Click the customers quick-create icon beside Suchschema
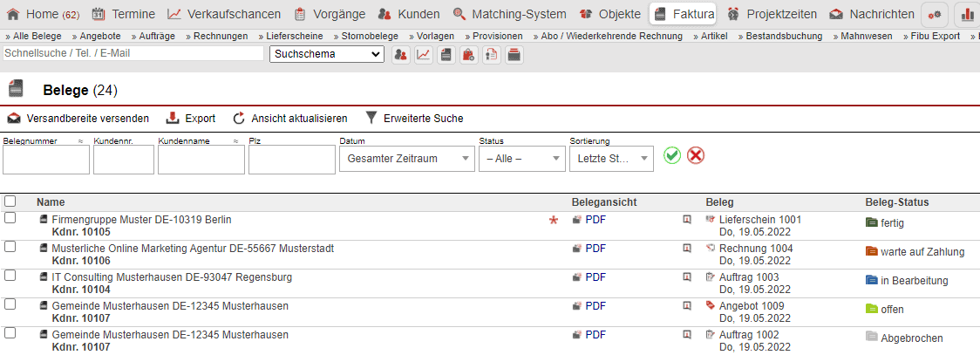The image size is (980, 355). tap(400, 55)
